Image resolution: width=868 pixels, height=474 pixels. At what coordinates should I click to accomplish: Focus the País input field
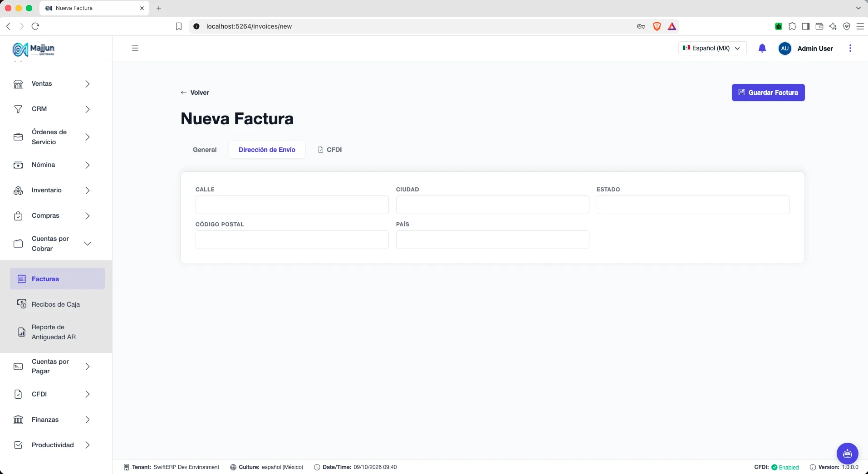point(492,239)
